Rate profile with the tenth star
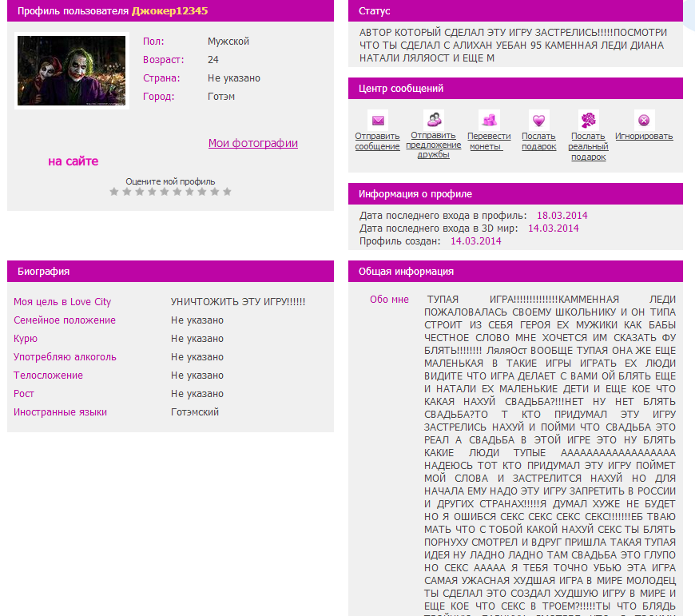 (x=227, y=192)
